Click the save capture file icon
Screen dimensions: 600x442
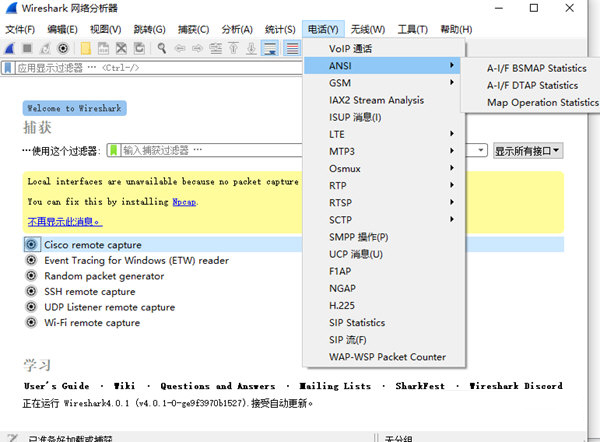103,48
